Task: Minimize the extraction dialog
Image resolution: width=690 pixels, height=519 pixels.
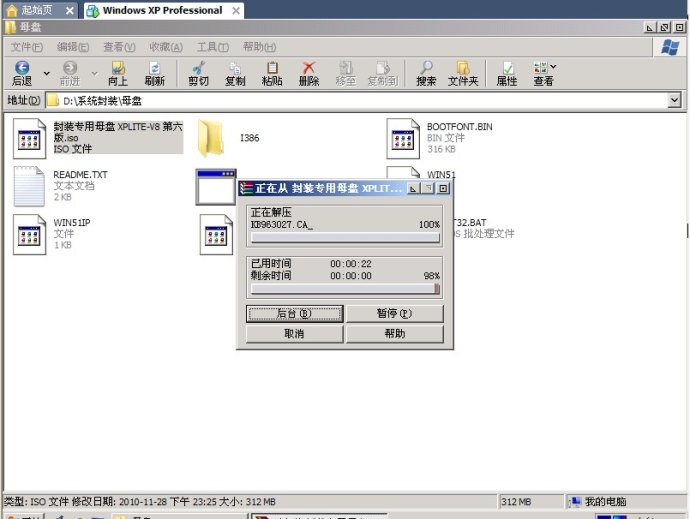Action: 413,188
